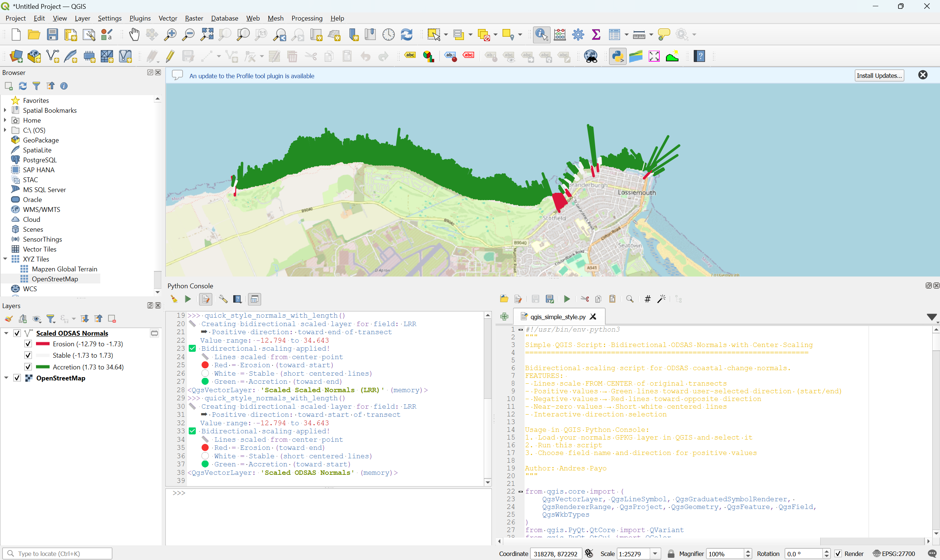Select the qgis_simple_style.py editor tab
940x560 pixels.
[x=557, y=317]
